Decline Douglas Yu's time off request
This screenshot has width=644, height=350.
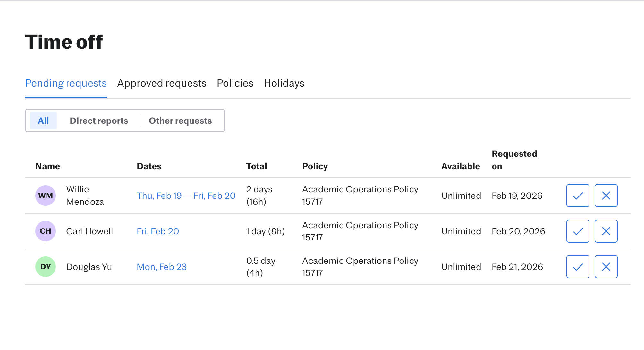tap(606, 267)
